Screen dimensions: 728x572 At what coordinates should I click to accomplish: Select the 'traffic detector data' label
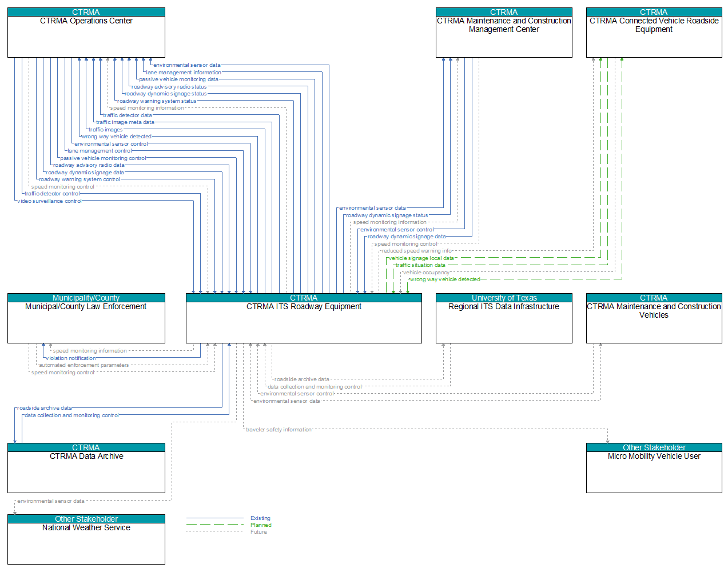tap(128, 115)
